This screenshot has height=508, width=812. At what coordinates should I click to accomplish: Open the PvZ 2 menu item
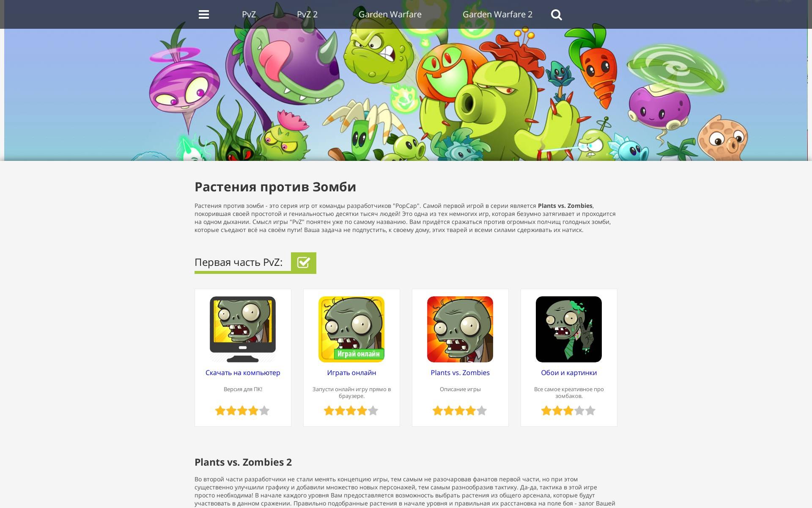(307, 14)
